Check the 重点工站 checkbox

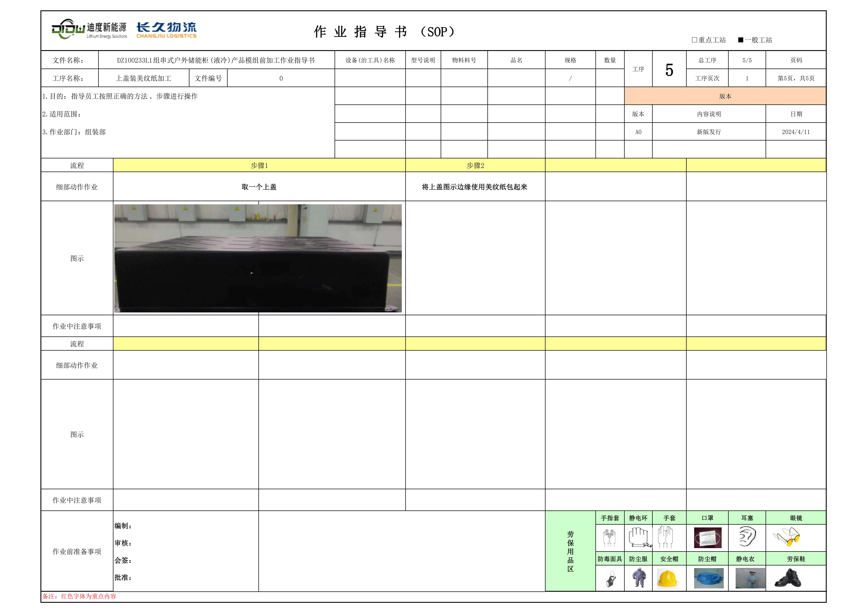click(x=695, y=40)
